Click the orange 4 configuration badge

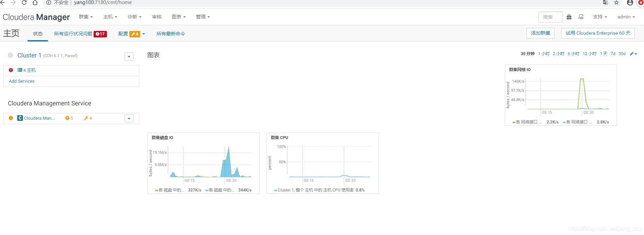click(x=135, y=34)
